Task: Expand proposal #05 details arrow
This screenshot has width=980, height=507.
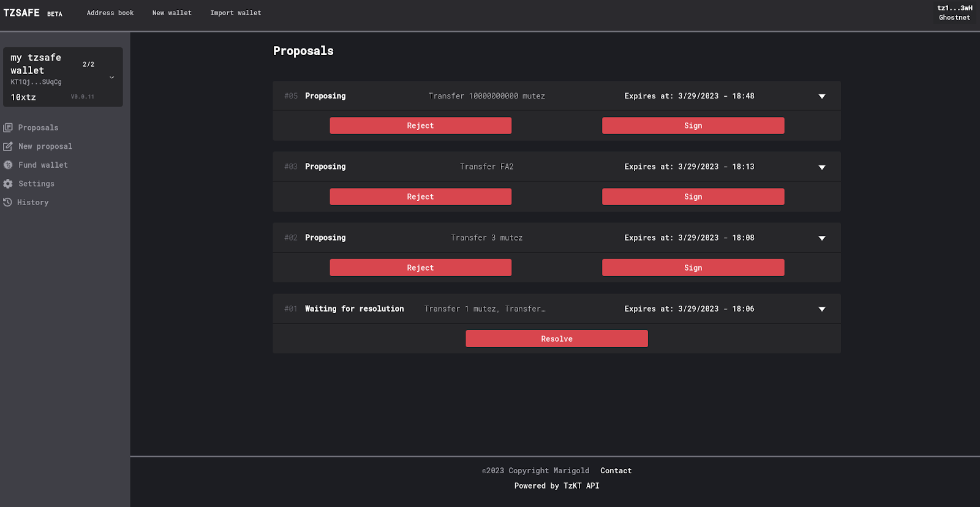Action: point(822,96)
